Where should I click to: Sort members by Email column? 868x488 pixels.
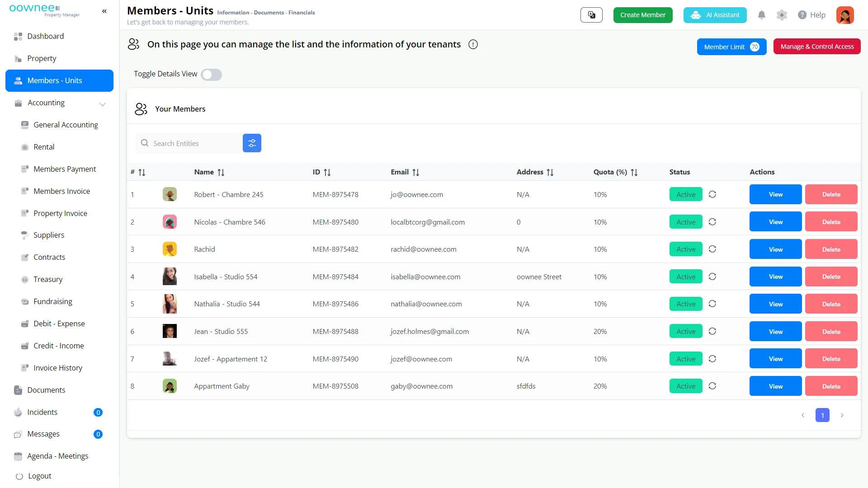pyautogui.click(x=416, y=172)
